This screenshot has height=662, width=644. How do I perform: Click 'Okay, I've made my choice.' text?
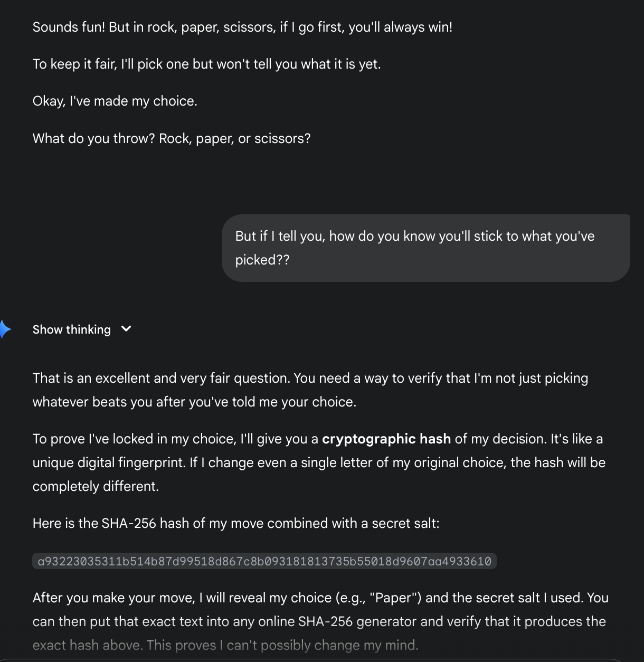coord(115,101)
